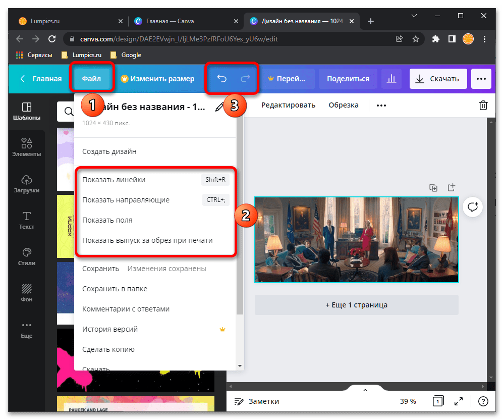The image size is (504, 420).
Task: Open the browser side panel icon
Action: pos(452,39)
